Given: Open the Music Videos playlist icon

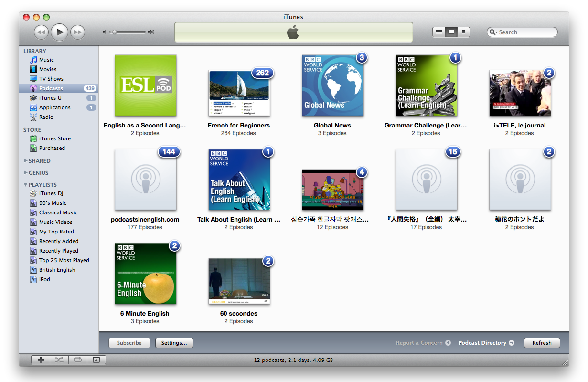Looking at the screenshot, I should click(x=33, y=222).
